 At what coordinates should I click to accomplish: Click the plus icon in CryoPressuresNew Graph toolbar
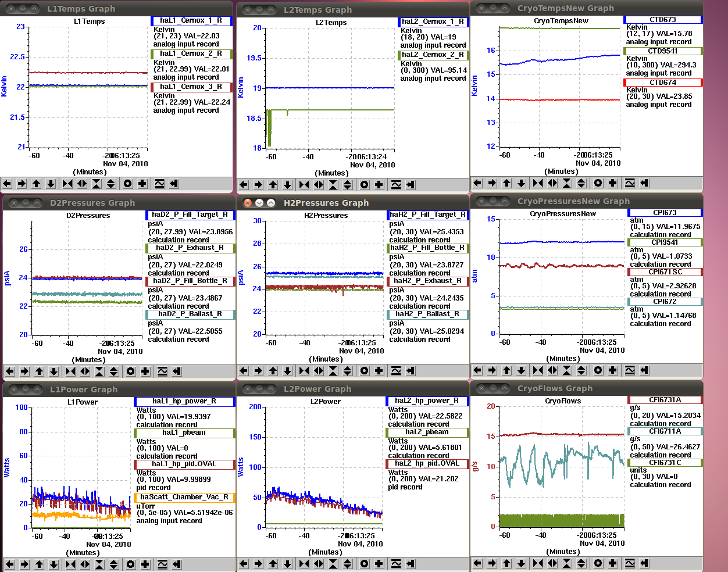click(613, 370)
